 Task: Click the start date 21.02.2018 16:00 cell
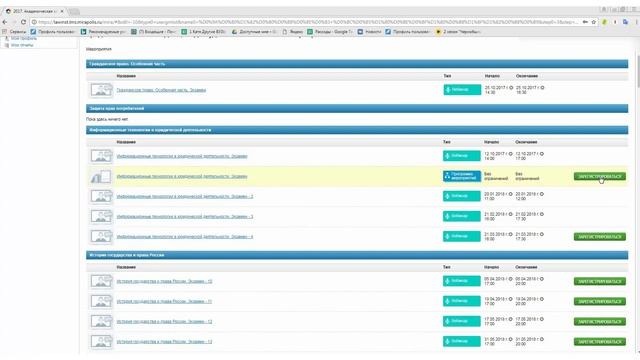(x=498, y=216)
